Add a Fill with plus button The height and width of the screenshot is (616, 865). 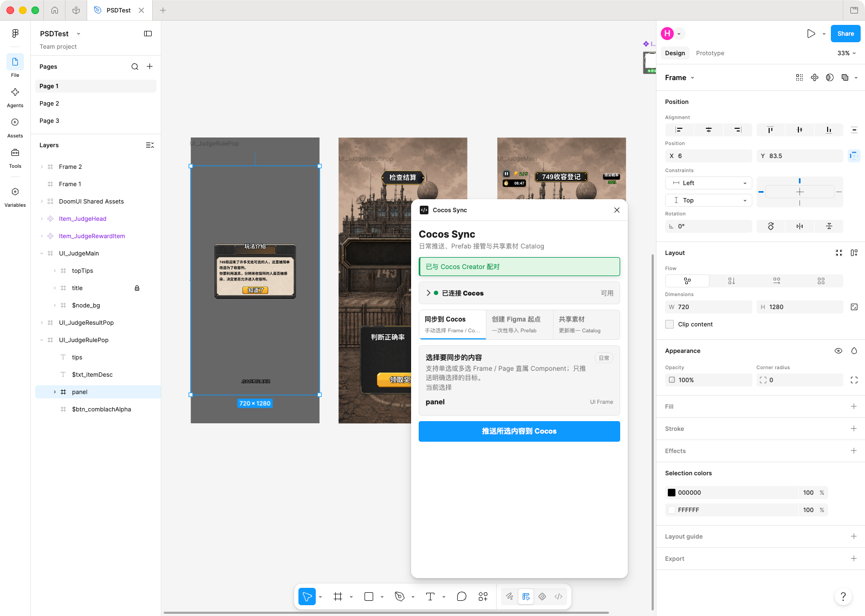click(x=854, y=407)
